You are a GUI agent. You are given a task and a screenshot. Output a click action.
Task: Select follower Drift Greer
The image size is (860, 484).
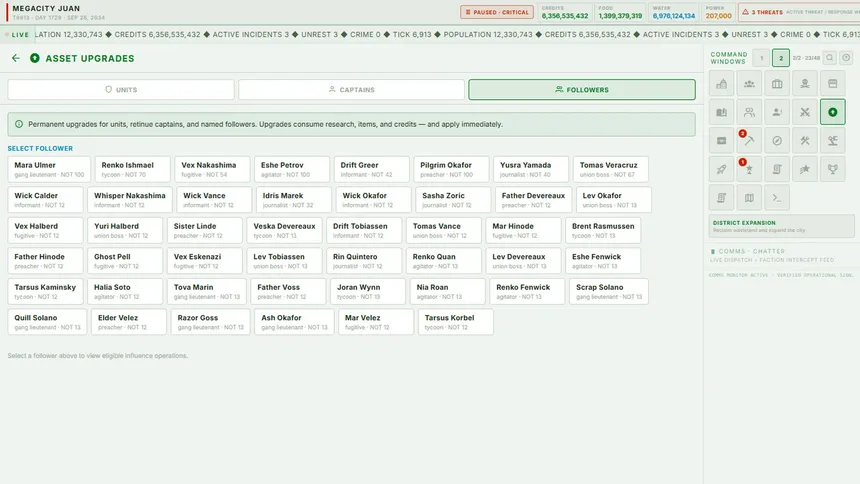tap(371, 169)
